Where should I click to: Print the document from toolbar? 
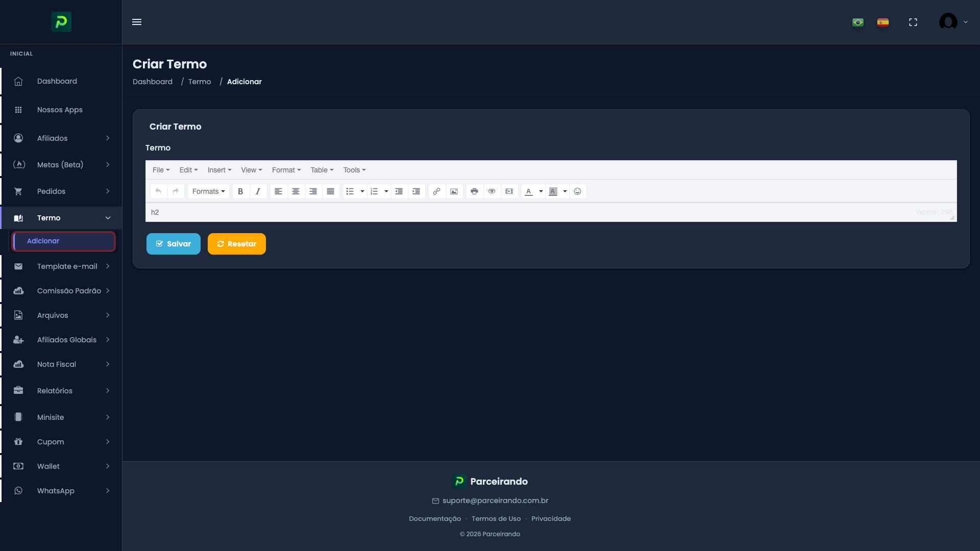pos(474,191)
